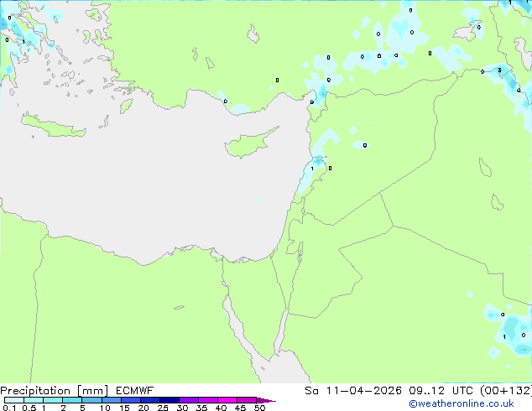532x411 pixels.
Task: Click the above-50 mm arrow tip of legend
Action: pos(266,400)
